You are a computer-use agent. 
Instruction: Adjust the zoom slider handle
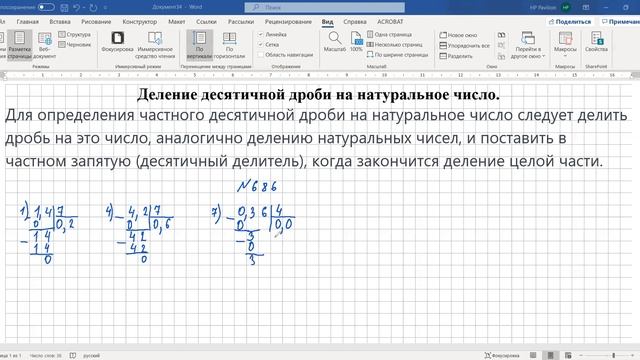click(x=613, y=356)
